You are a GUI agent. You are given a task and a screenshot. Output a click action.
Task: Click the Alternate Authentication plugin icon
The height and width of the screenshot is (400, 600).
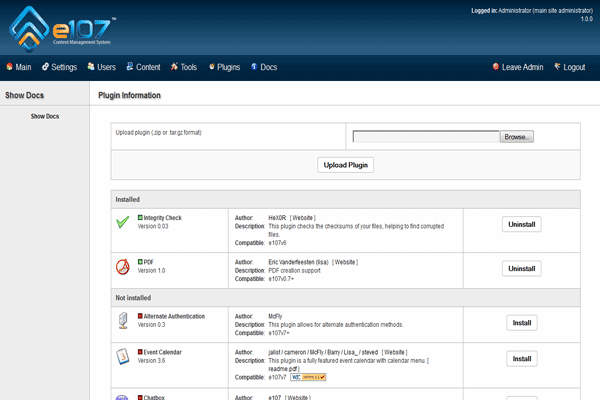(122, 321)
